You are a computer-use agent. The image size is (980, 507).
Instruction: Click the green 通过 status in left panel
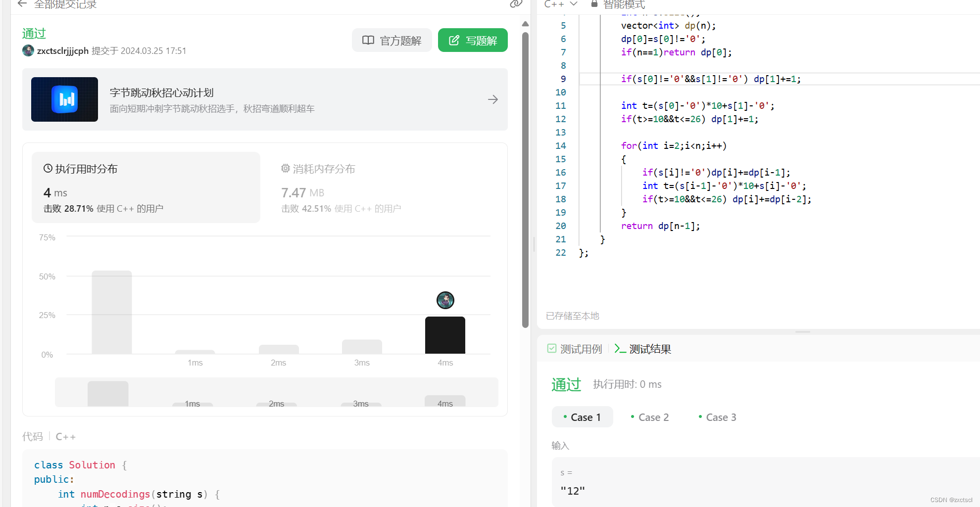click(34, 34)
